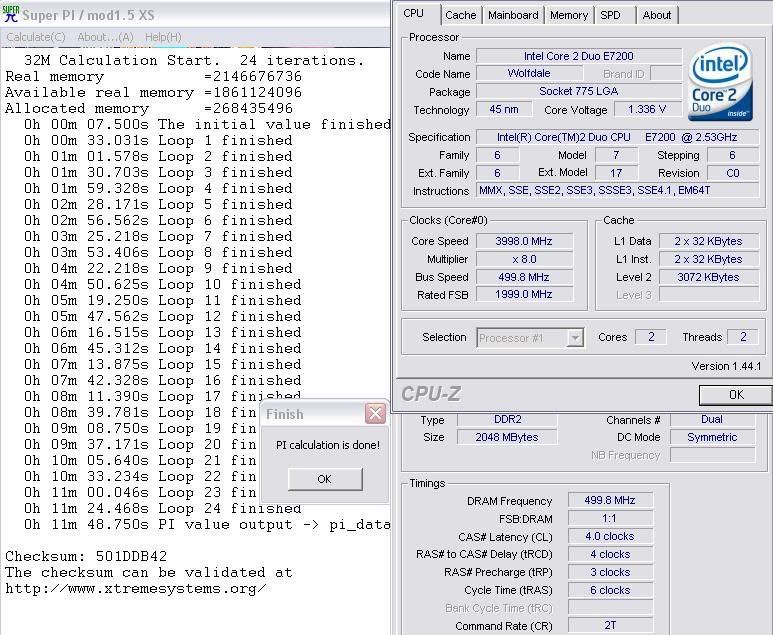Switch to the Cache tab

coord(460,15)
